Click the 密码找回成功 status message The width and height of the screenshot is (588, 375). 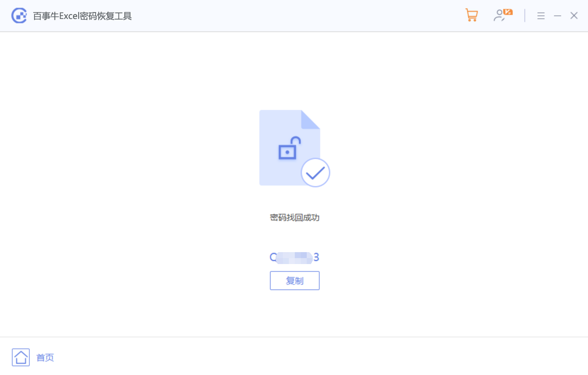294,218
